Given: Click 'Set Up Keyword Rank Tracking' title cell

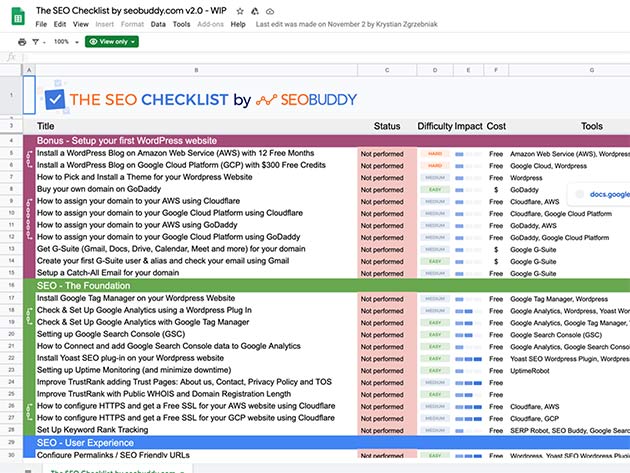Looking at the screenshot, I should [x=92, y=430].
